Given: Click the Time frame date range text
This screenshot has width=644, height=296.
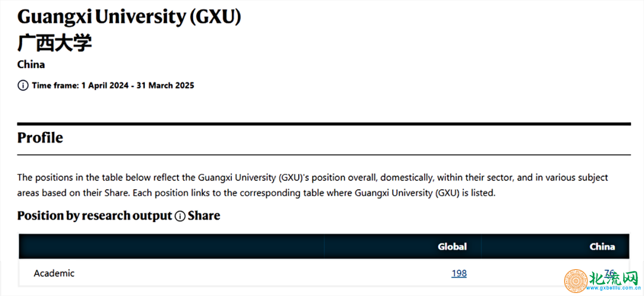Looking at the screenshot, I should 113,85.
